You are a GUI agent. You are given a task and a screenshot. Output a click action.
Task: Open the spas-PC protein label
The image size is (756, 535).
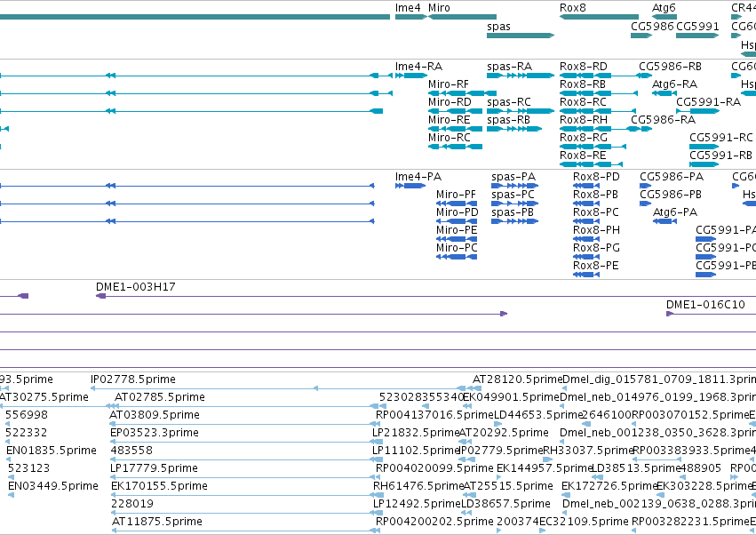coord(513,195)
